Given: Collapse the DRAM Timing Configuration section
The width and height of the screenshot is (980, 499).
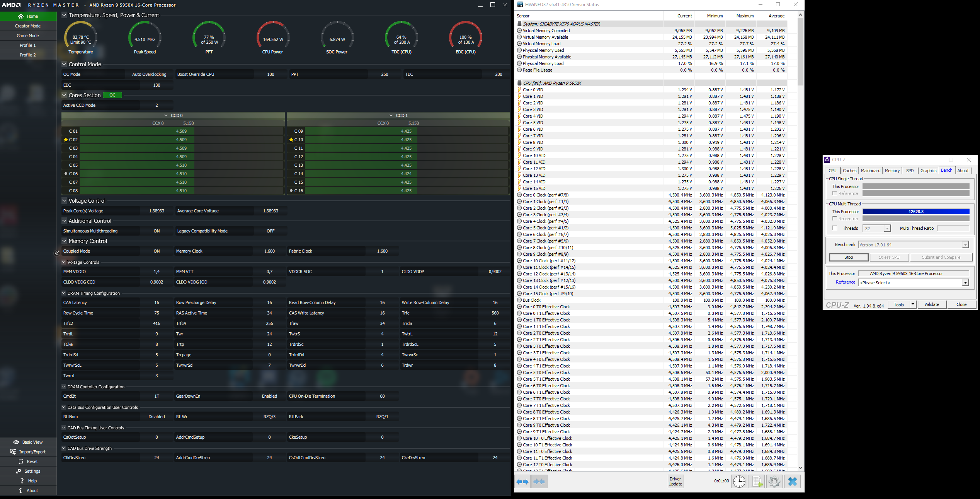Looking at the screenshot, I should [x=64, y=293].
